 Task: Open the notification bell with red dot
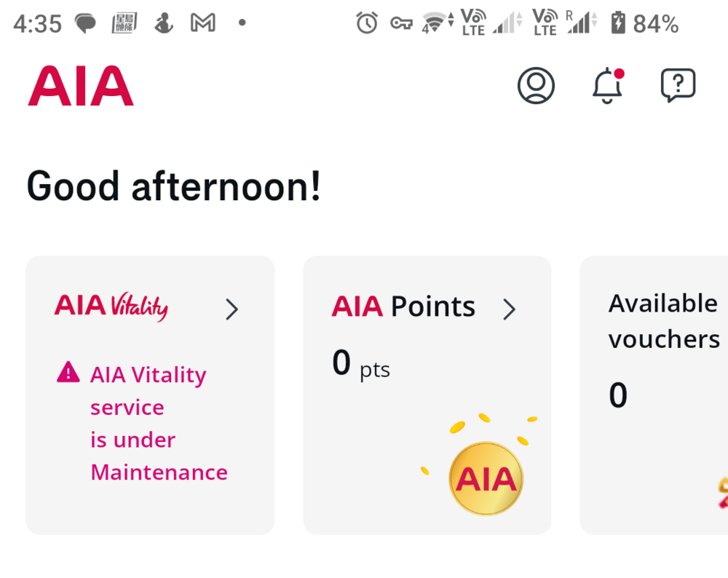pyautogui.click(x=606, y=86)
